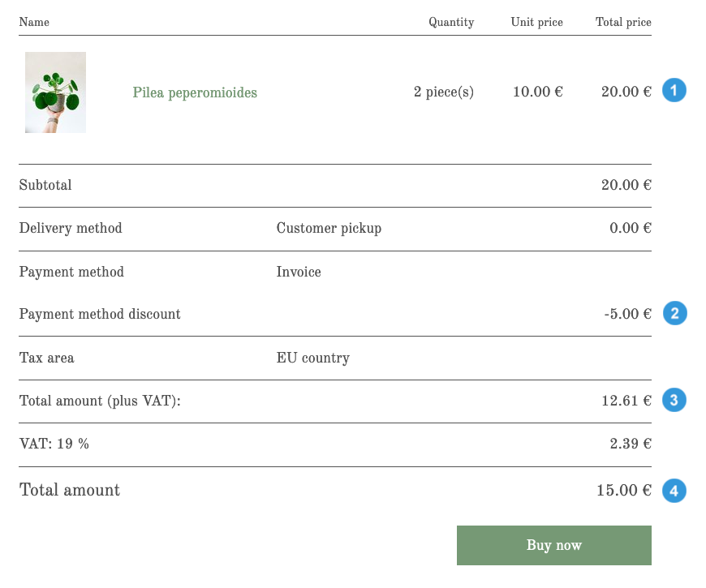
Task: Click the Invoice payment method value
Action: click(x=299, y=272)
